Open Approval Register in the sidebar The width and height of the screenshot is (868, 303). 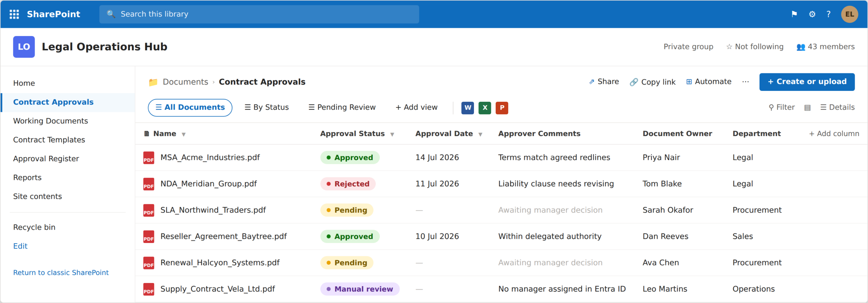click(46, 159)
